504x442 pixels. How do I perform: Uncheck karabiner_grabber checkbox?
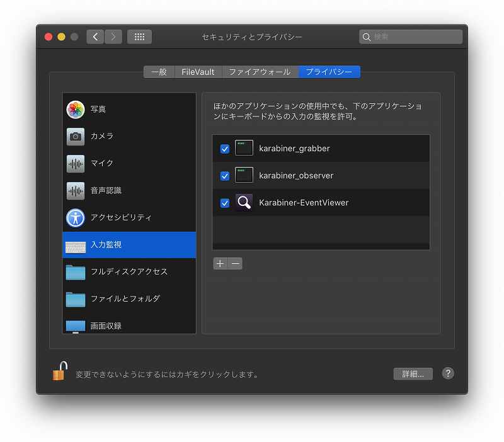pyautogui.click(x=225, y=149)
